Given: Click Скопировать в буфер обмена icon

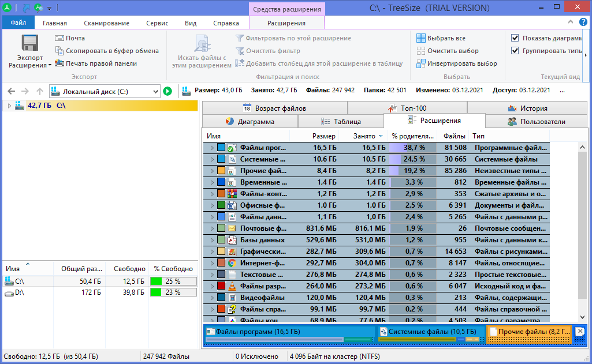Looking at the screenshot, I should 59,51.
